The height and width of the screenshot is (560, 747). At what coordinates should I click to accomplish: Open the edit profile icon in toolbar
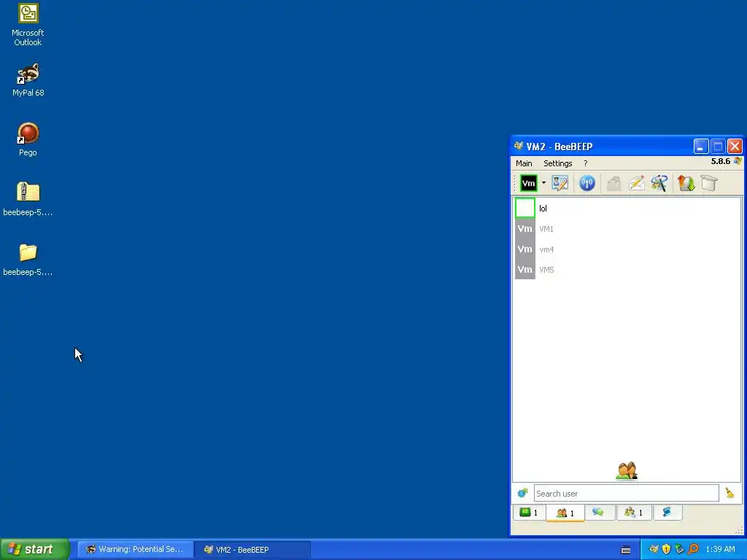(560, 183)
